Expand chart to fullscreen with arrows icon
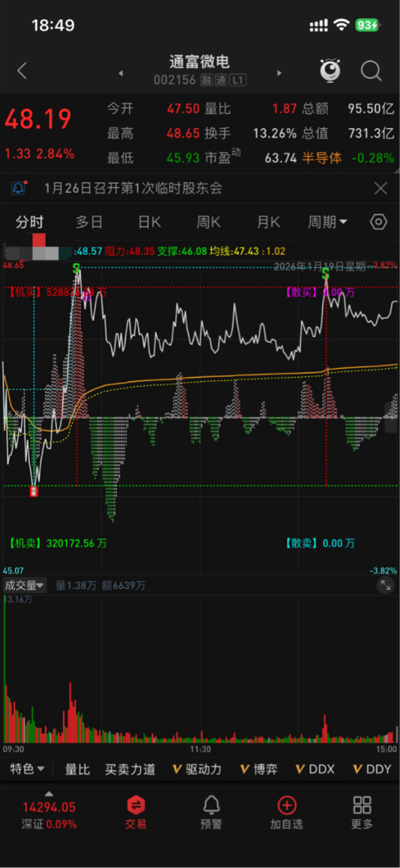 click(385, 585)
